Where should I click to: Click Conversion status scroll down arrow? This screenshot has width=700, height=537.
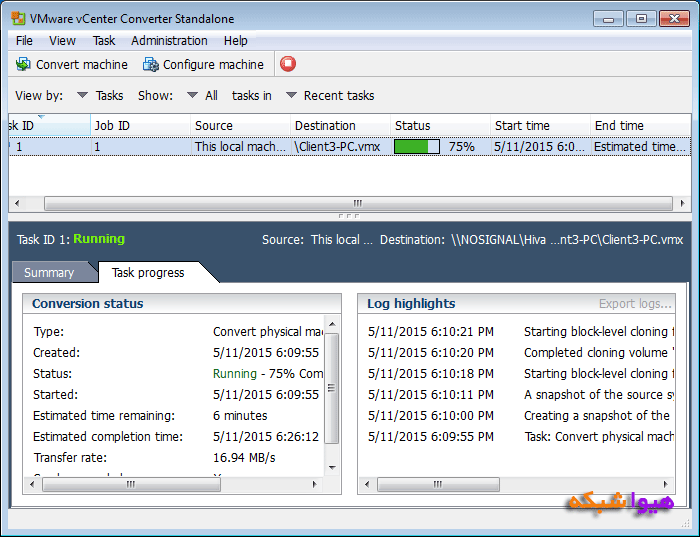(x=332, y=468)
